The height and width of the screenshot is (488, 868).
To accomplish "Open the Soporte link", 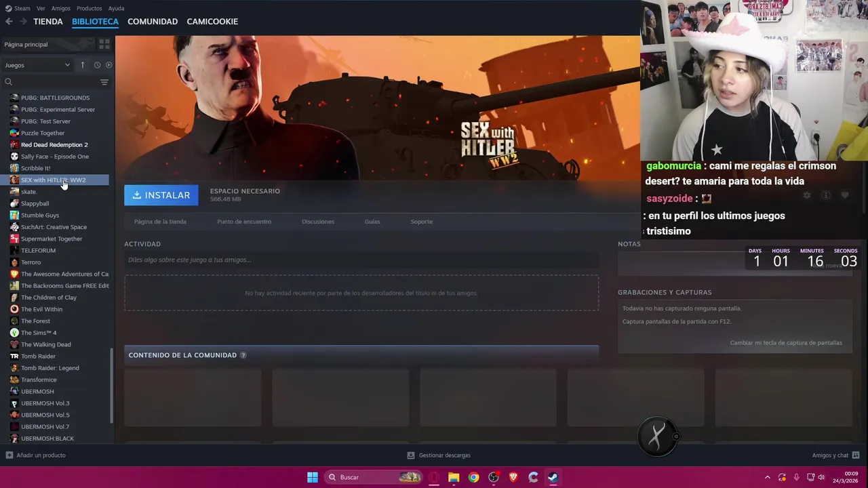I will 421,222.
